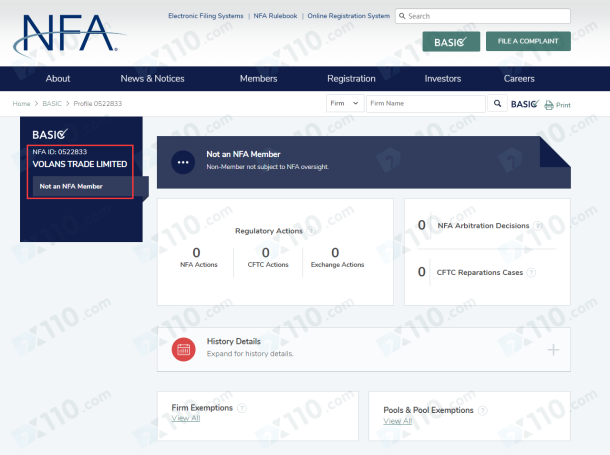Open Online Registration System link
Screen dimensions: 610x455
[x=349, y=16]
